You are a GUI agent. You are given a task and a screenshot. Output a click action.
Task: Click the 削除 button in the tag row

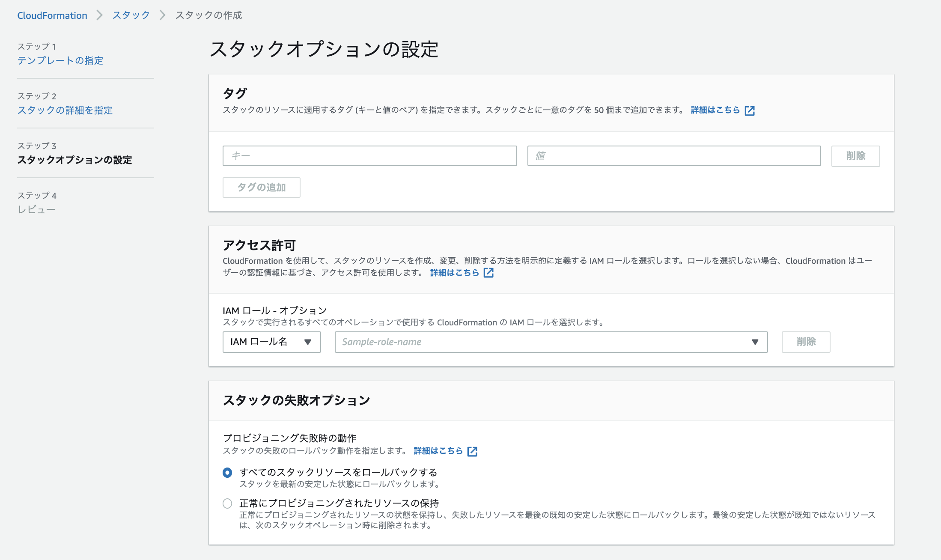855,156
